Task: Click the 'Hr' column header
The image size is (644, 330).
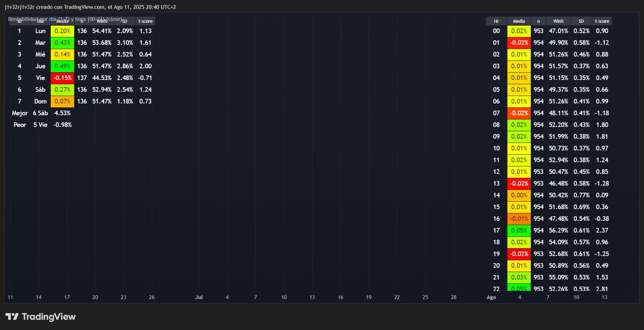Action: (x=496, y=21)
